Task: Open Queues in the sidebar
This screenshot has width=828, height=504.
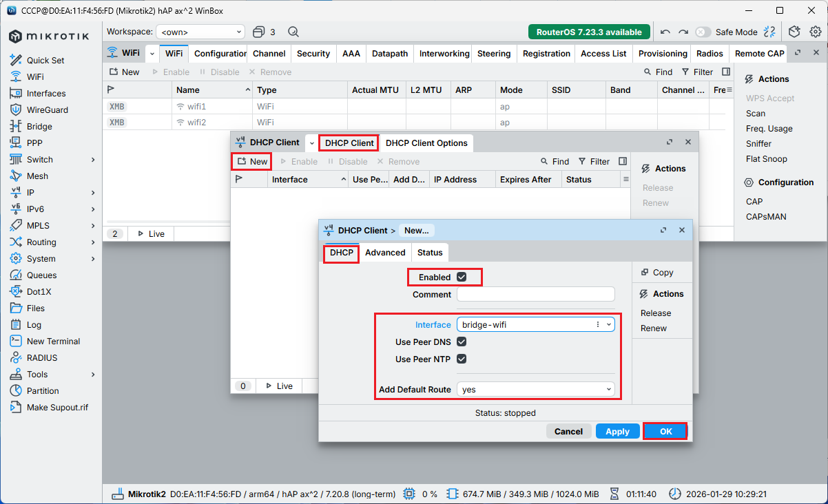Action: click(41, 275)
